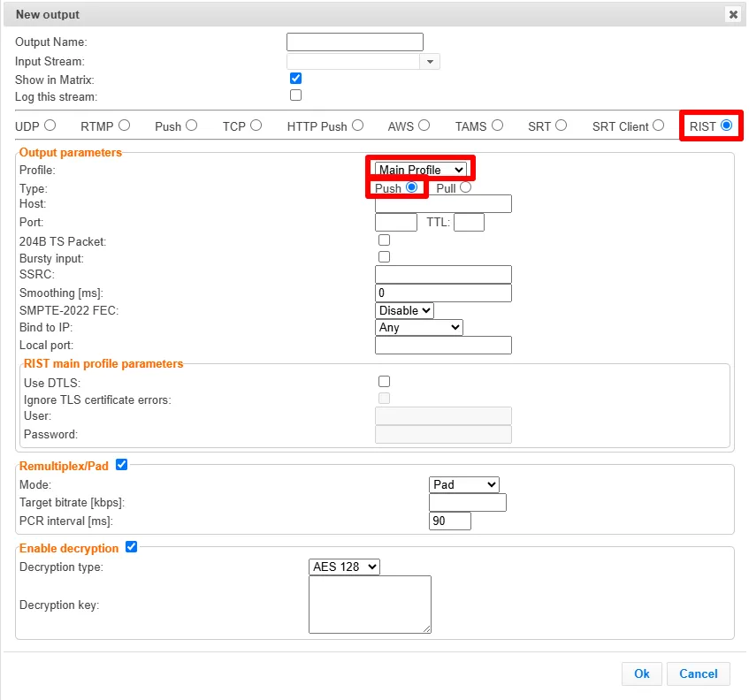Viewport: 749px width, 700px height.
Task: Open the Remultiplex Mode dropdown
Action: point(464,484)
